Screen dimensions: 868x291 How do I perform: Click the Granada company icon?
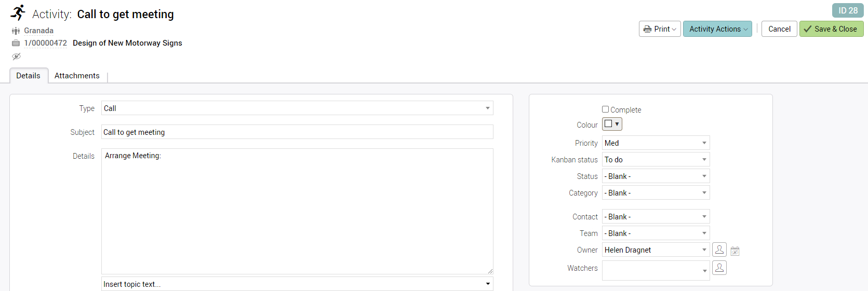coord(16,31)
